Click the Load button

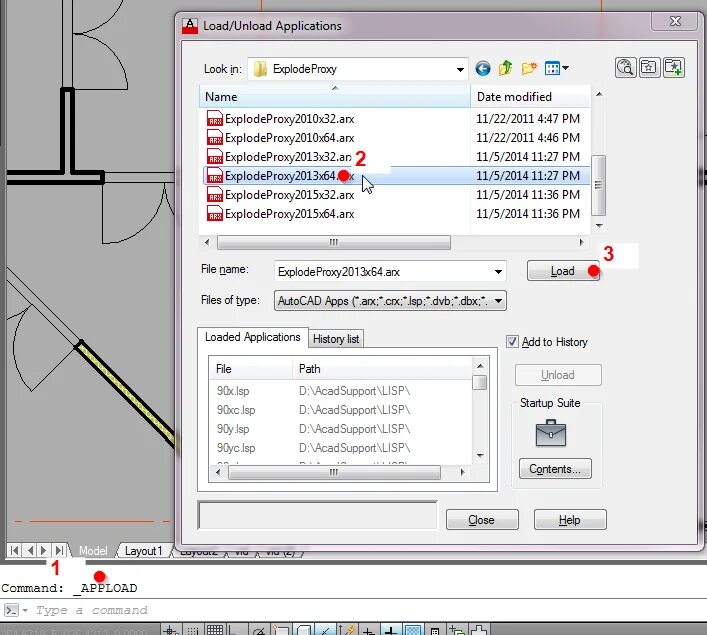point(563,271)
